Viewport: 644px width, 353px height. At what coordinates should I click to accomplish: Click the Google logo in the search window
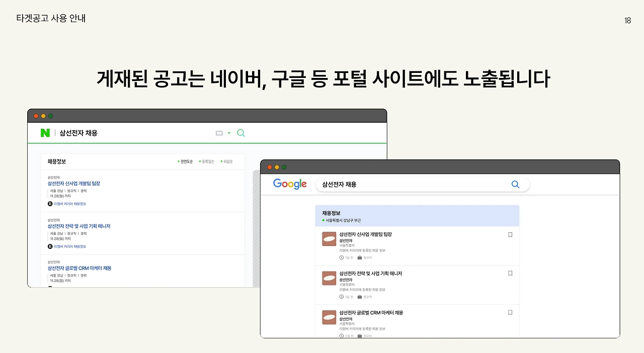pyautogui.click(x=290, y=184)
